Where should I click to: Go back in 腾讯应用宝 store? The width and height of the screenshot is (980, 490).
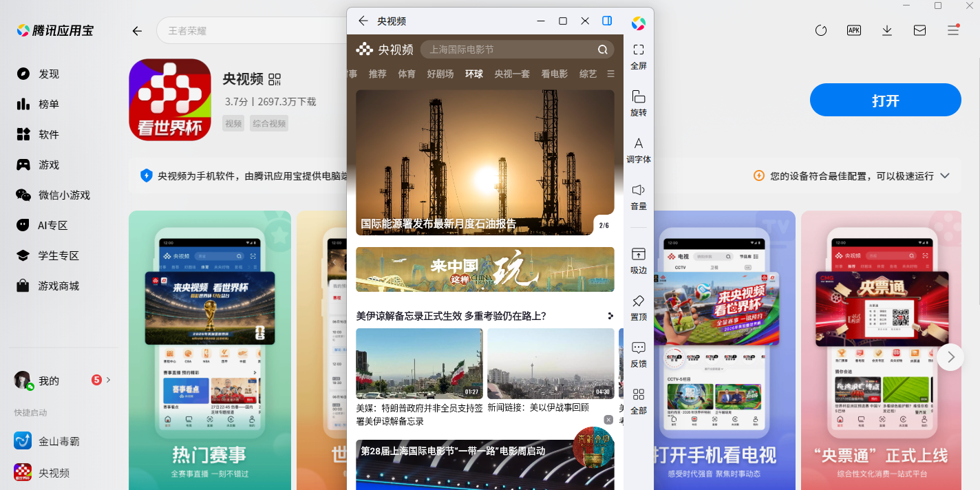137,31
